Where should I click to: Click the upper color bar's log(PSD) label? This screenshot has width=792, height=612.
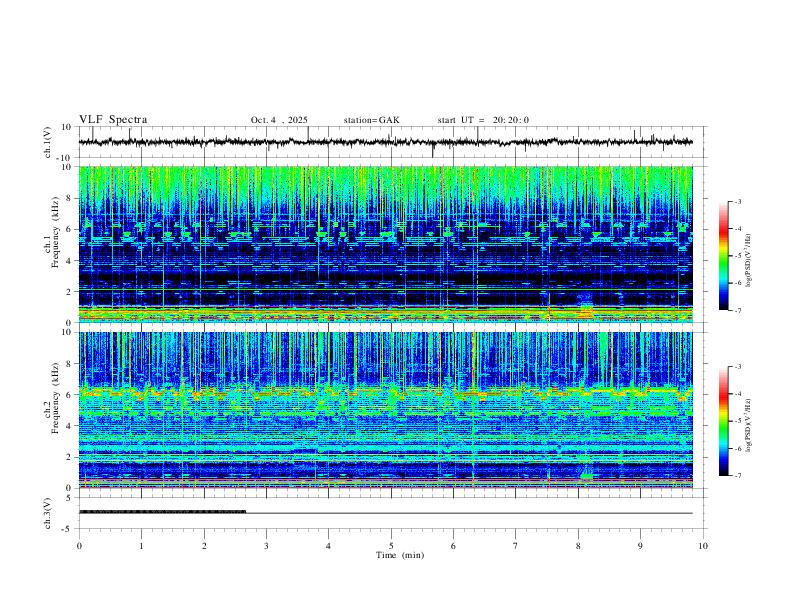[749, 260]
